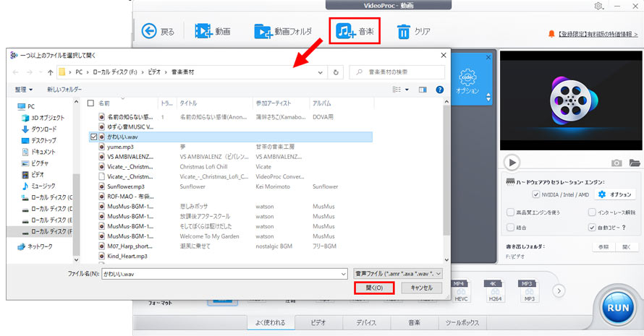Switch to デバイス tab
Image resolution: width=644 pixels, height=336 pixels.
pyautogui.click(x=366, y=322)
